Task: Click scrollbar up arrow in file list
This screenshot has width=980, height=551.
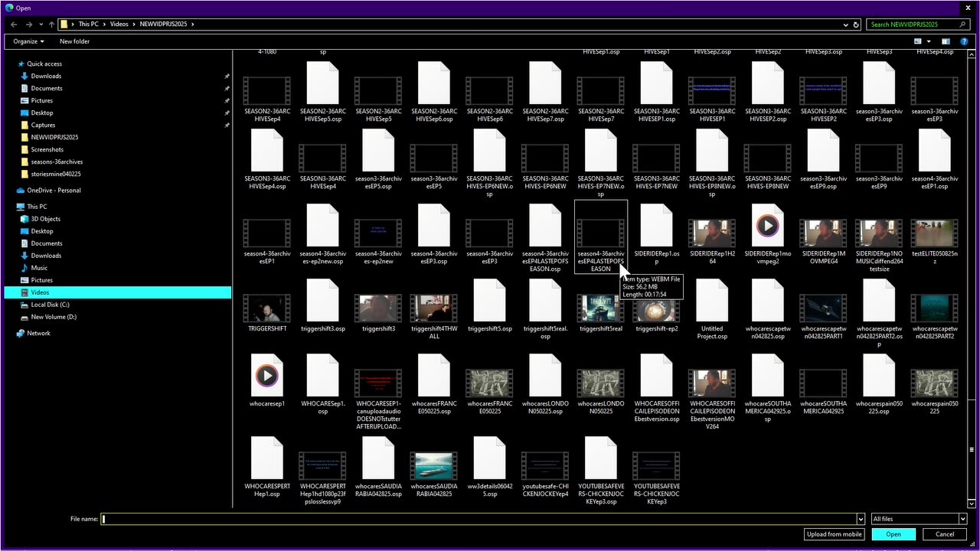Action: coord(972,54)
